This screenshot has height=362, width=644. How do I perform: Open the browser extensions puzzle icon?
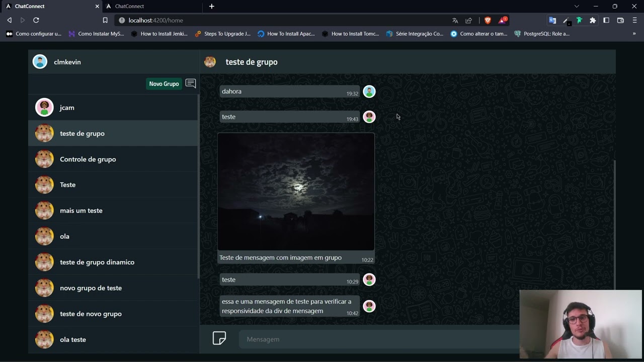593,20
